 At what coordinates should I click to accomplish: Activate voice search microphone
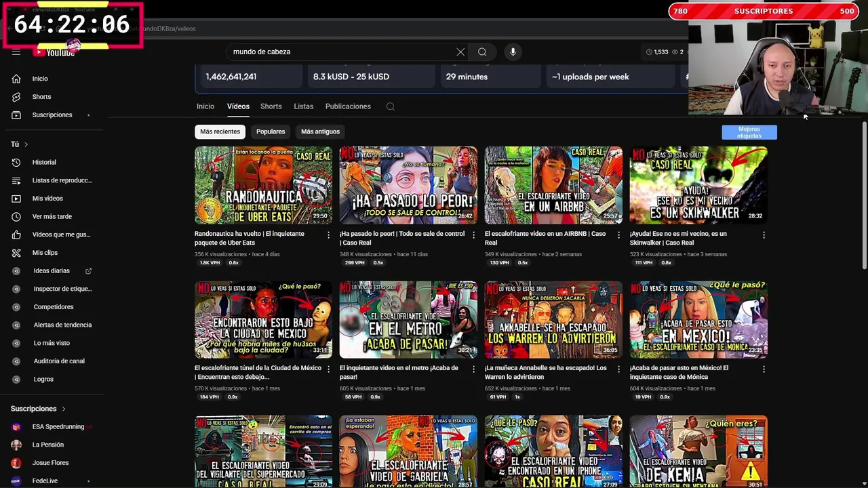click(513, 52)
